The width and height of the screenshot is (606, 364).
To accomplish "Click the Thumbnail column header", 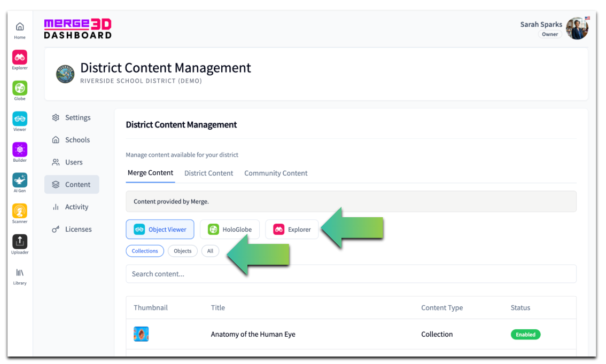I will (151, 307).
